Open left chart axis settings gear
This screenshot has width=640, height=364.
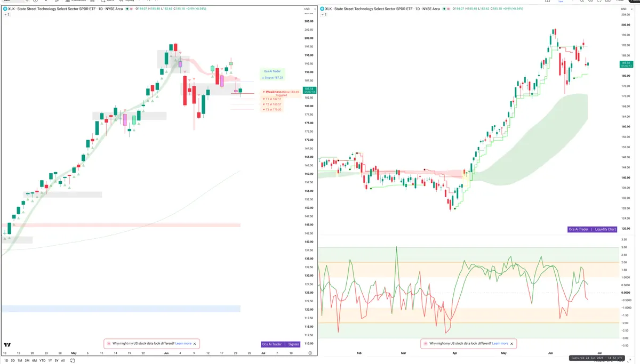pos(310,353)
